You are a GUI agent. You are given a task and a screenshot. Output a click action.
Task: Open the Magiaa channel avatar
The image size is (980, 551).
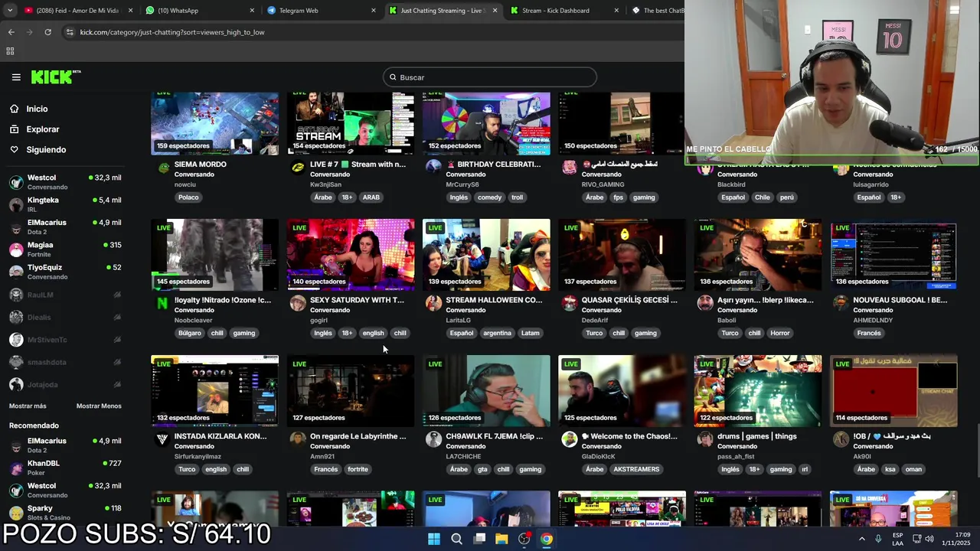click(16, 249)
